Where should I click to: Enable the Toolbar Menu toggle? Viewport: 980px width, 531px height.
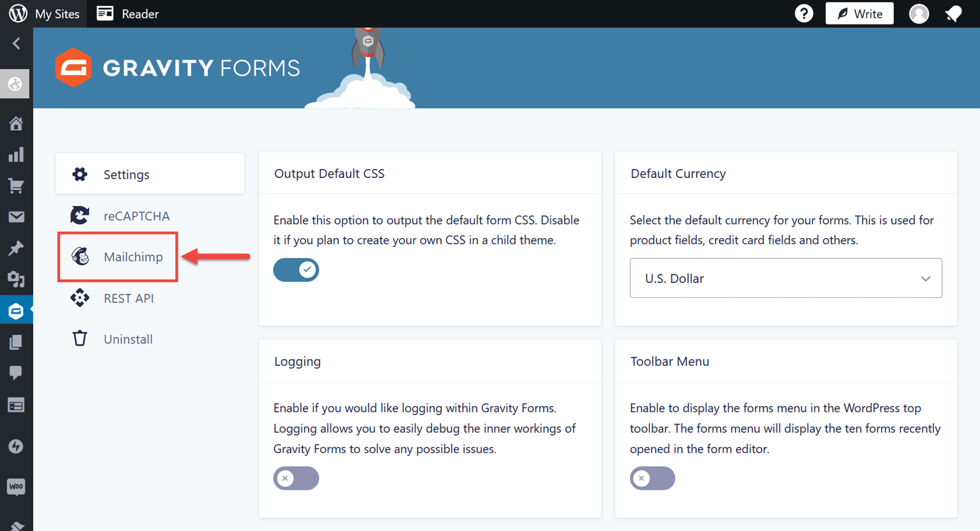652,478
